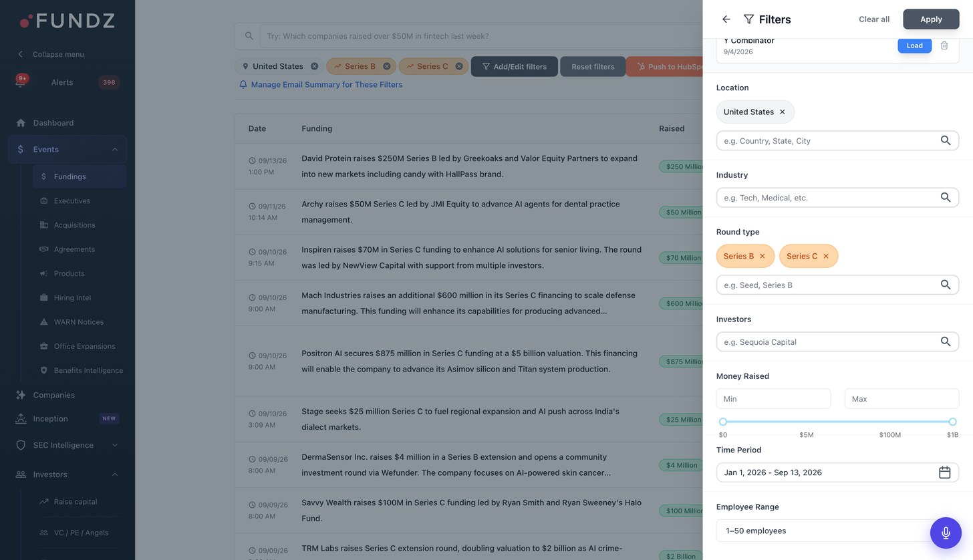Load the Y Combinator saved filter
This screenshot has height=560, width=973.
click(x=914, y=45)
